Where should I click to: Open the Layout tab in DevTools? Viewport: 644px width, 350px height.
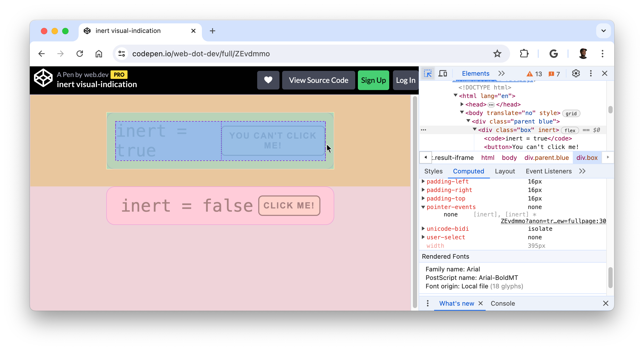tap(504, 171)
